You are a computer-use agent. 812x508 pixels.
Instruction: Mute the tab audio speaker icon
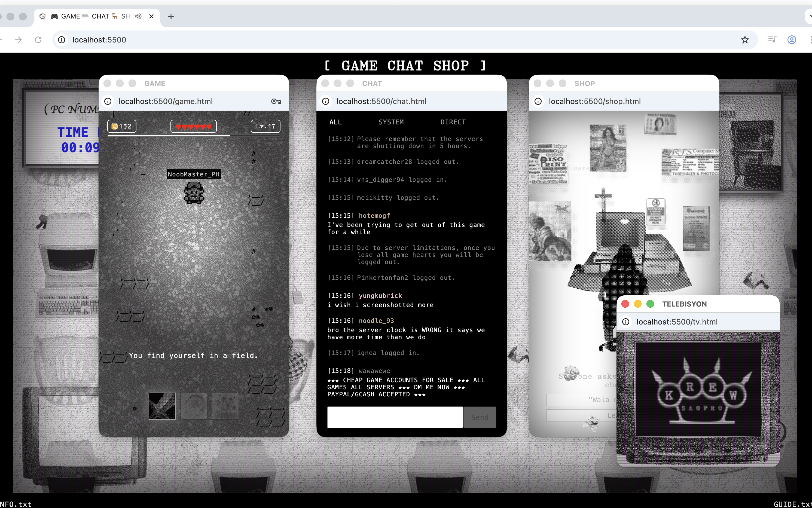pos(138,16)
